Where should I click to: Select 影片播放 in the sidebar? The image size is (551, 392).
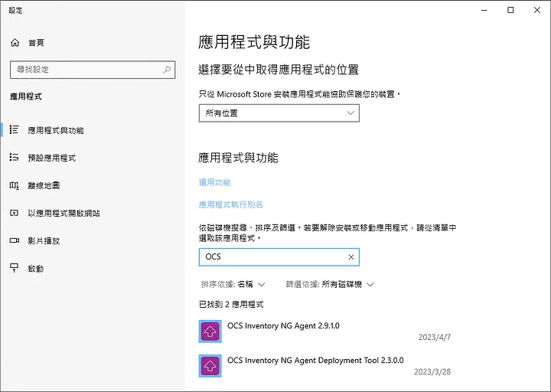[44, 241]
